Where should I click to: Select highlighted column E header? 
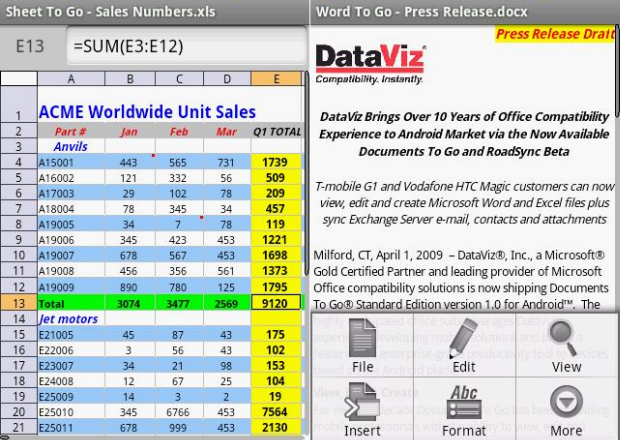pyautogui.click(x=276, y=79)
